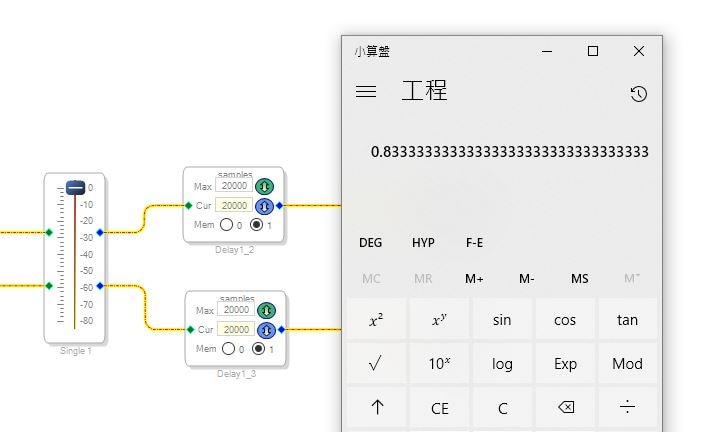Click the M- memory subtract button
The image size is (704, 432).
click(x=527, y=279)
